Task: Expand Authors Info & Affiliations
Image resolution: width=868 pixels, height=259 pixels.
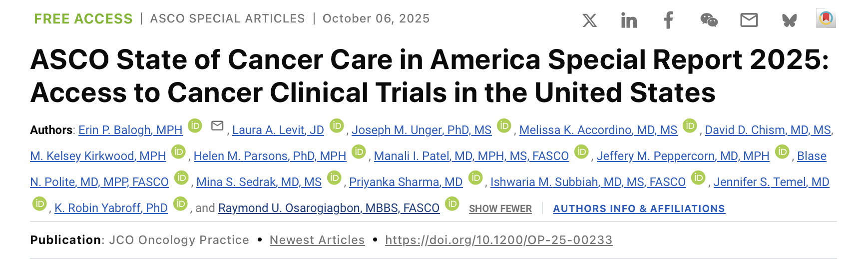Action: point(639,209)
